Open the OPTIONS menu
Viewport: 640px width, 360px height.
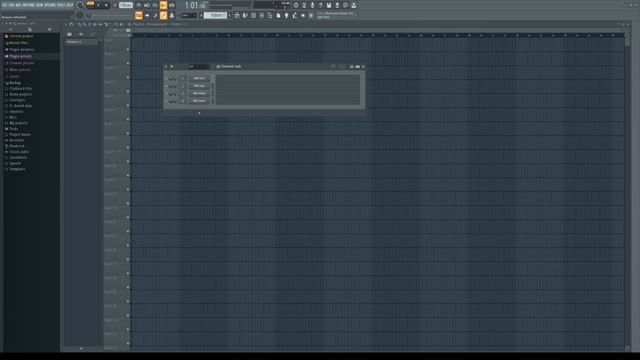(x=50, y=5)
